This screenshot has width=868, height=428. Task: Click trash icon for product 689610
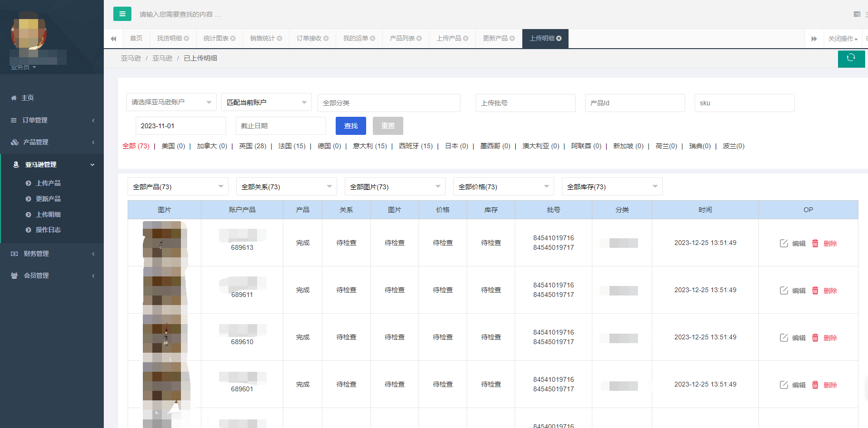click(815, 337)
